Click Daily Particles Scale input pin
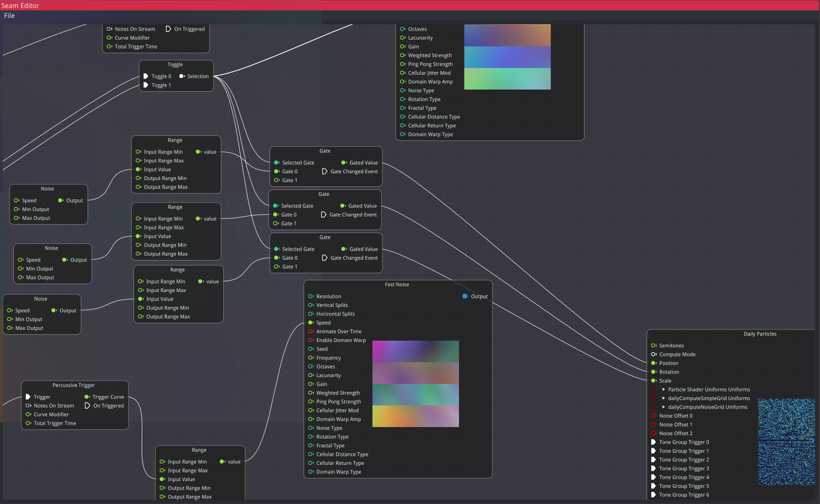 click(653, 381)
